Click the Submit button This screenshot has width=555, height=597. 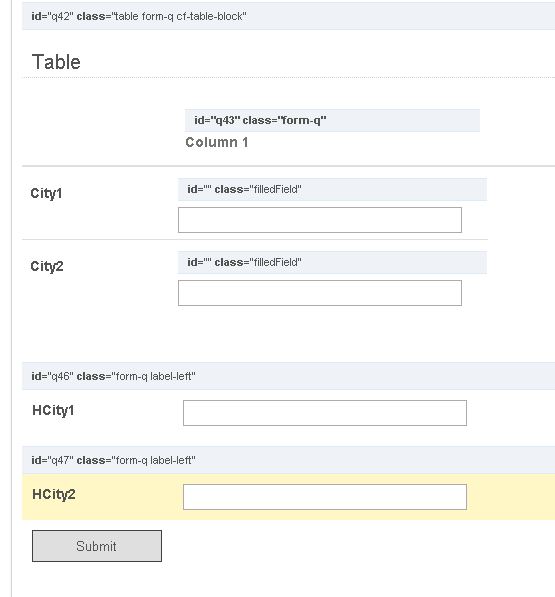[x=97, y=546]
